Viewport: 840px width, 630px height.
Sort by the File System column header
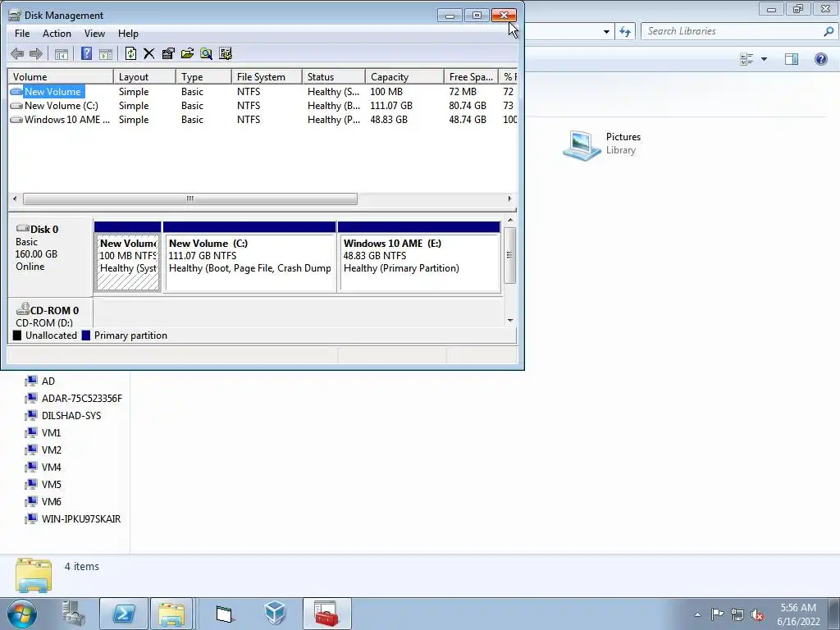[x=267, y=76]
